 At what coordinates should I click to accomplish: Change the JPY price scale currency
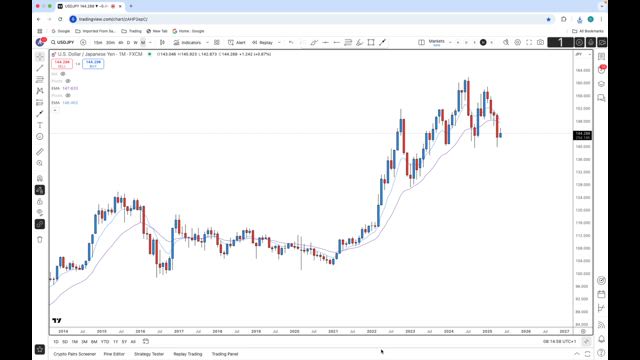pos(583,54)
